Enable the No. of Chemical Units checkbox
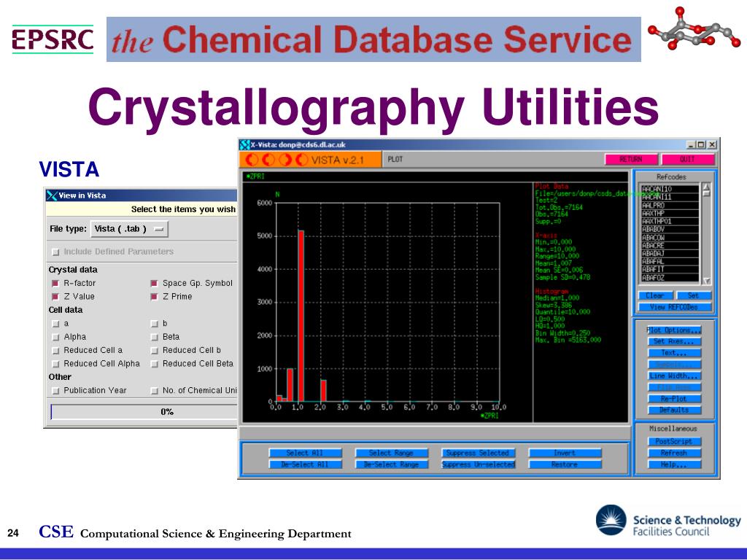This screenshot has height=560, width=747. tap(154, 391)
